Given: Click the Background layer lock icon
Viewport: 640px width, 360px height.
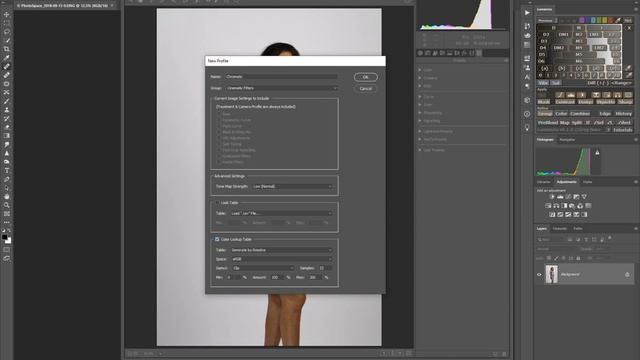Looking at the screenshot, I should click(x=627, y=275).
